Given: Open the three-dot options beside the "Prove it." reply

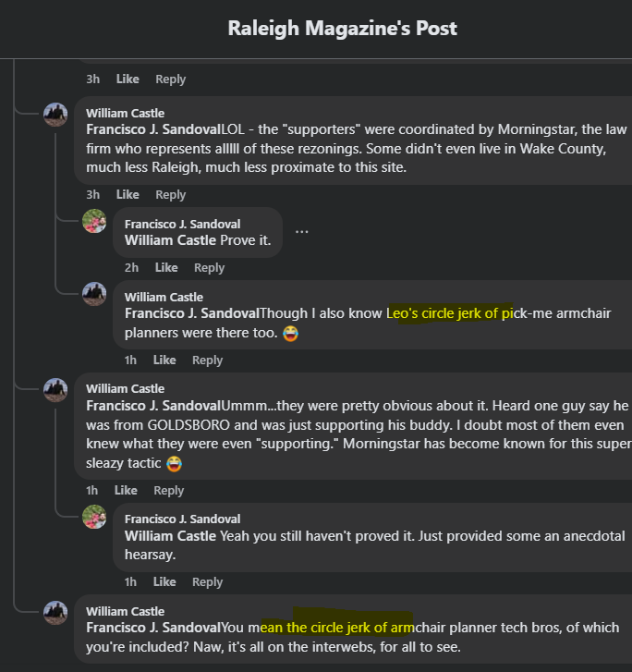Looking at the screenshot, I should [x=301, y=231].
